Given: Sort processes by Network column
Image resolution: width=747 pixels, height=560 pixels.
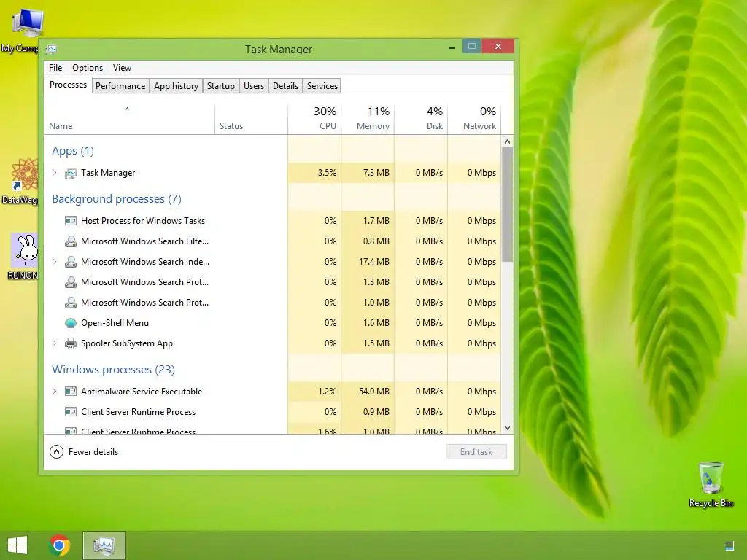Looking at the screenshot, I should [x=474, y=119].
